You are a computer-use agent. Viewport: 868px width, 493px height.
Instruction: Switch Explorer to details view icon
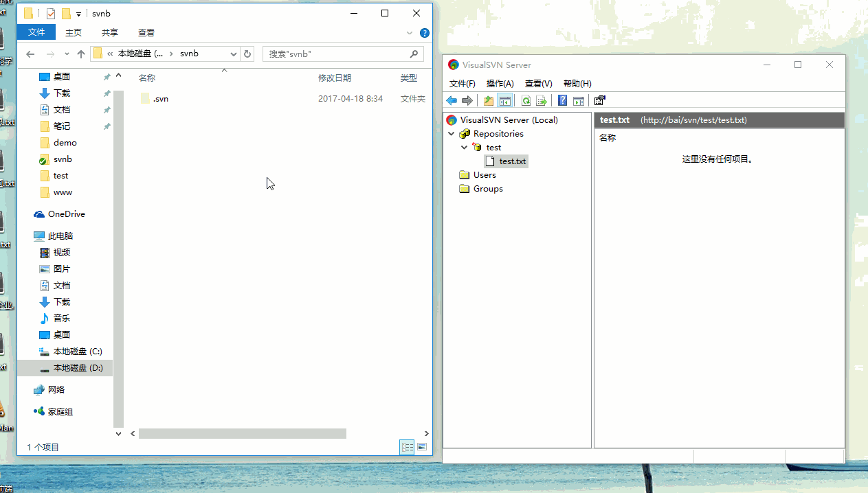[x=408, y=447]
